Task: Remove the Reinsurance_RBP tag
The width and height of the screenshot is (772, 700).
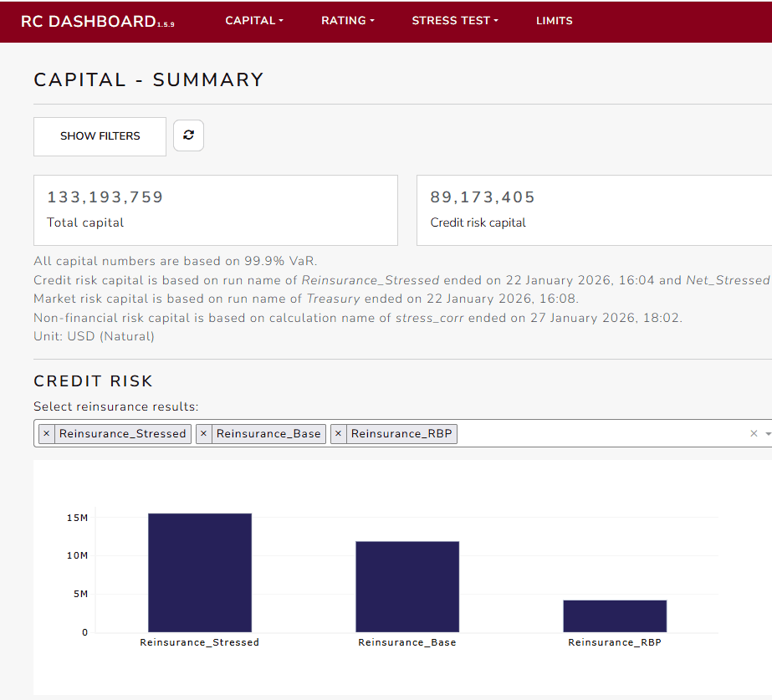Action: [338, 434]
